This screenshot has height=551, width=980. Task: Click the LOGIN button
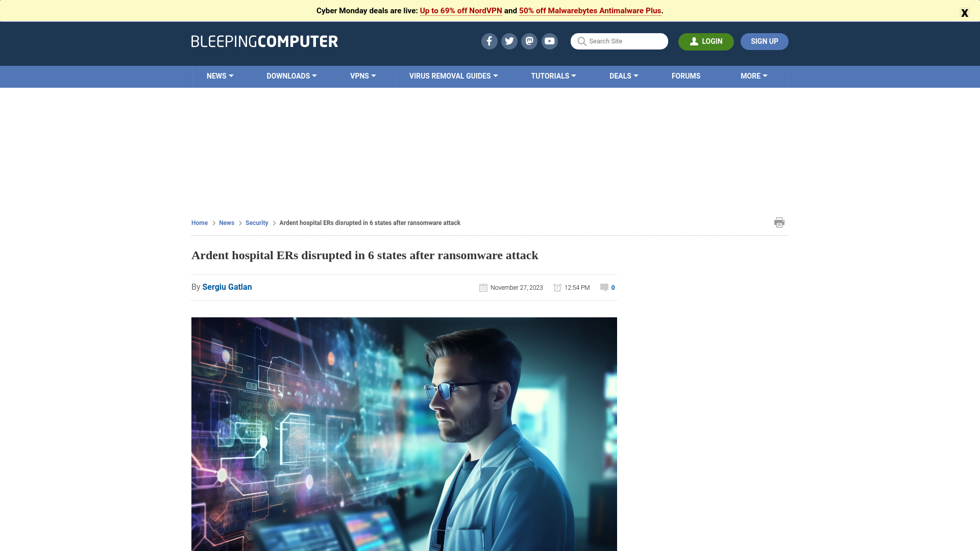[706, 41]
